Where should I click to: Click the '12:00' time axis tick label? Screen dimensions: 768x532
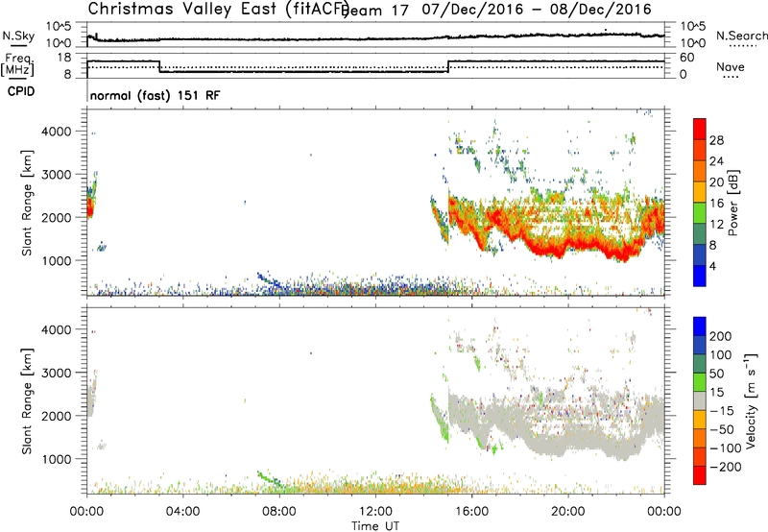click(x=375, y=512)
